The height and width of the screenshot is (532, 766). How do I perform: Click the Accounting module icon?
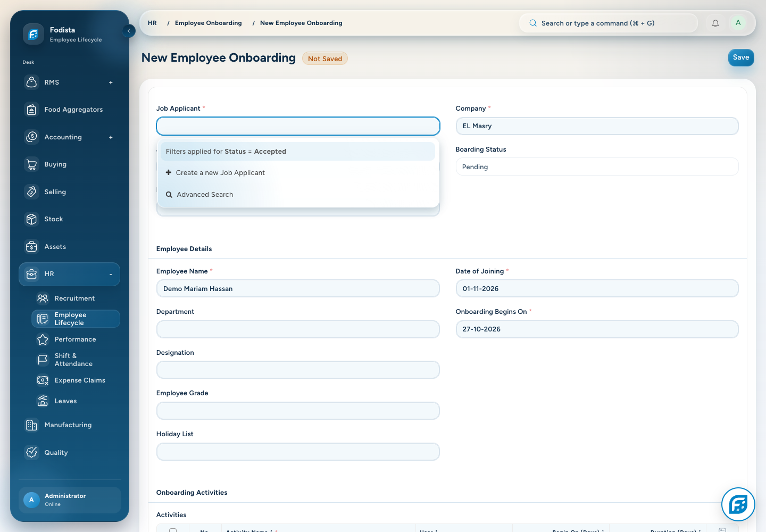[32, 137]
